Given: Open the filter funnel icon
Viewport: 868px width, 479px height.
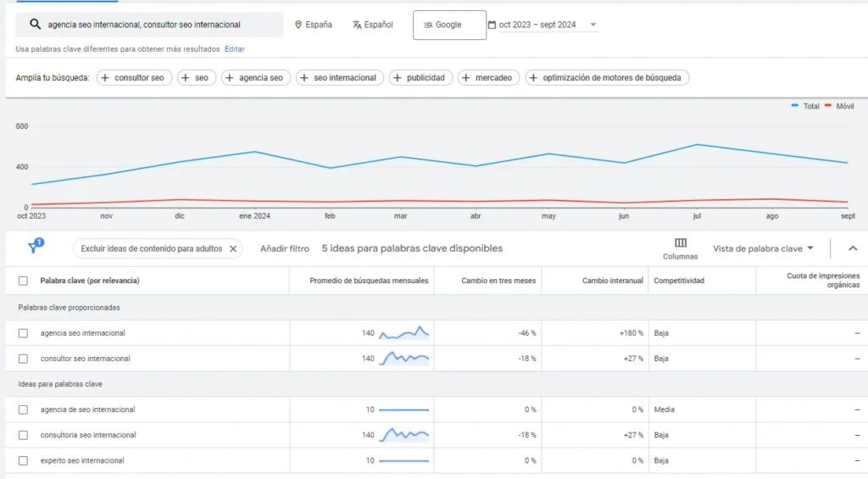Looking at the screenshot, I should tap(35, 246).
